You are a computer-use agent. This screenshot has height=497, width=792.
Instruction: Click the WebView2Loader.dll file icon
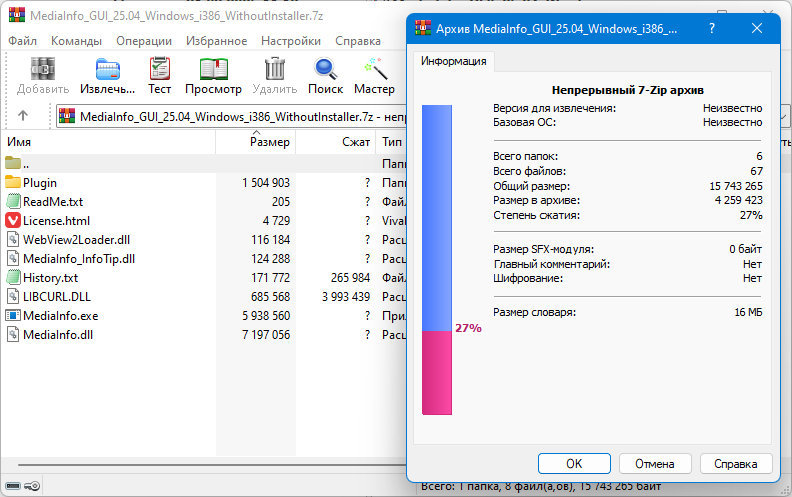(13, 239)
